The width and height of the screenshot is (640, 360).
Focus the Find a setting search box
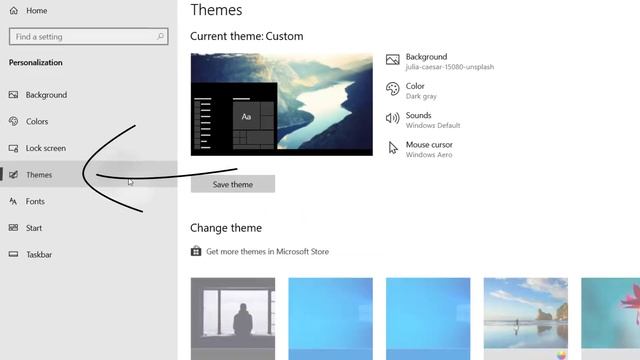[89, 37]
